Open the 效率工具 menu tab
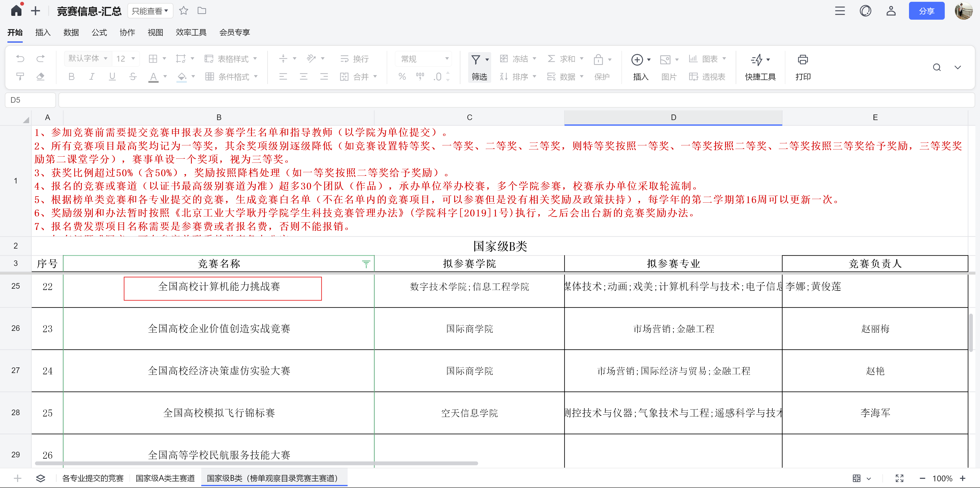Screen dimensions: 980x488 191,32
